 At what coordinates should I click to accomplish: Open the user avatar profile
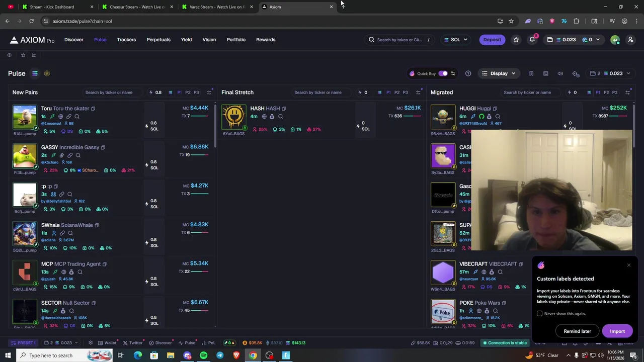[x=615, y=40]
